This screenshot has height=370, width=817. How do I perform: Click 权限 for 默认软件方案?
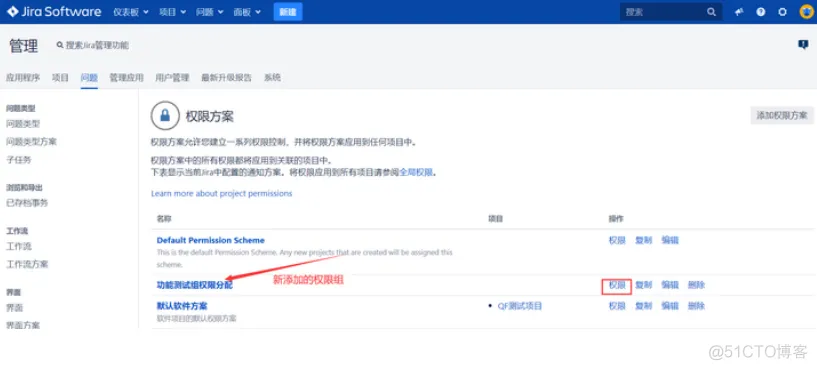click(617, 306)
